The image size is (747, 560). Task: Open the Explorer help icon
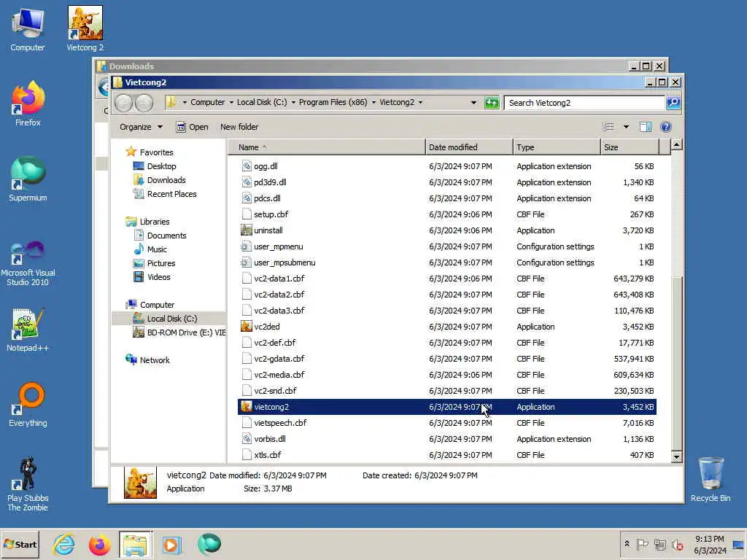[665, 127]
